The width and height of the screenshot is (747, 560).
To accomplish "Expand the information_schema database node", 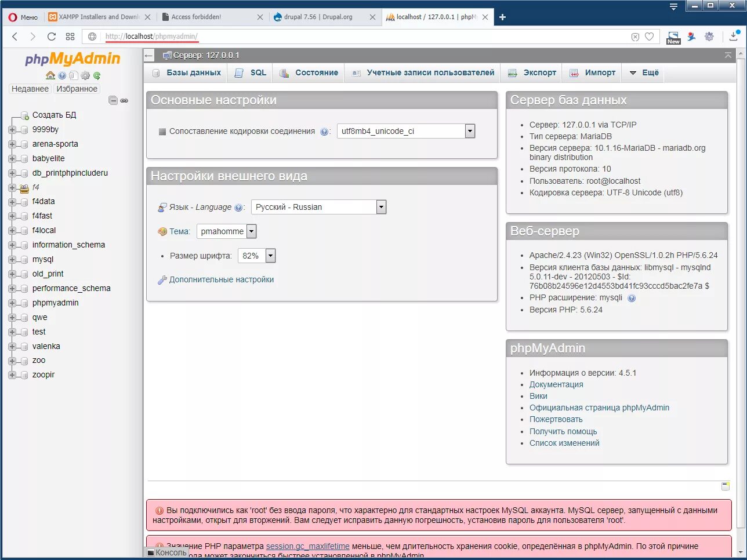I will [x=12, y=245].
